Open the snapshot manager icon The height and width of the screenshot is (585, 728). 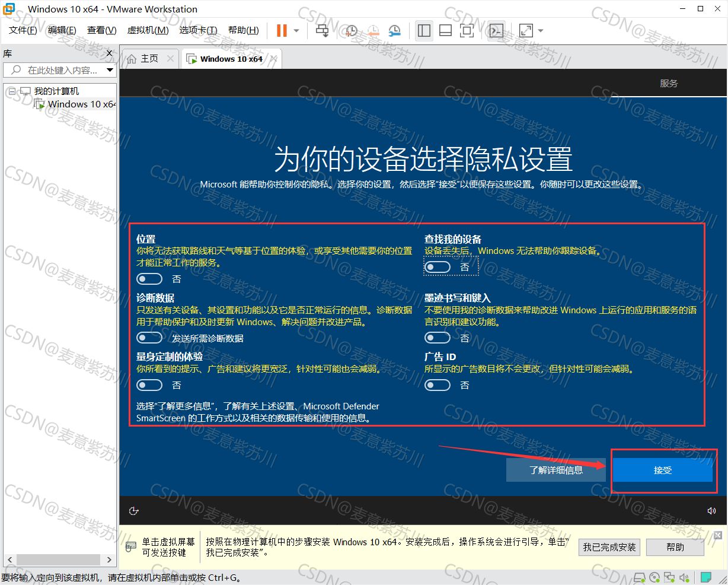[395, 30]
